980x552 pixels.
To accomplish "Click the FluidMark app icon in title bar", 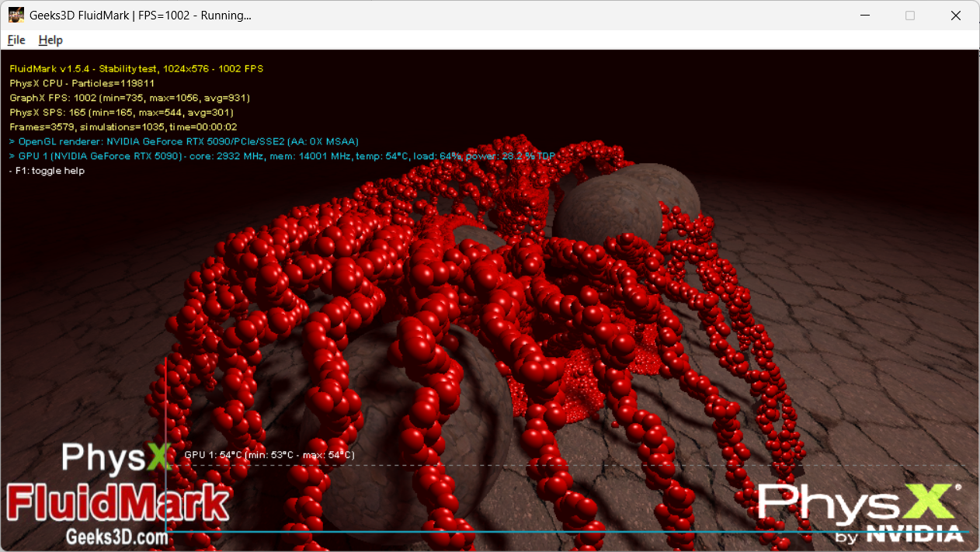I will point(16,15).
